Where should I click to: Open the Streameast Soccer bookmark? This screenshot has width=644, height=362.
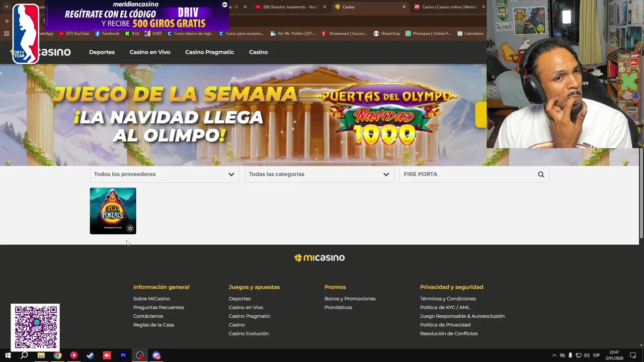pos(344,34)
